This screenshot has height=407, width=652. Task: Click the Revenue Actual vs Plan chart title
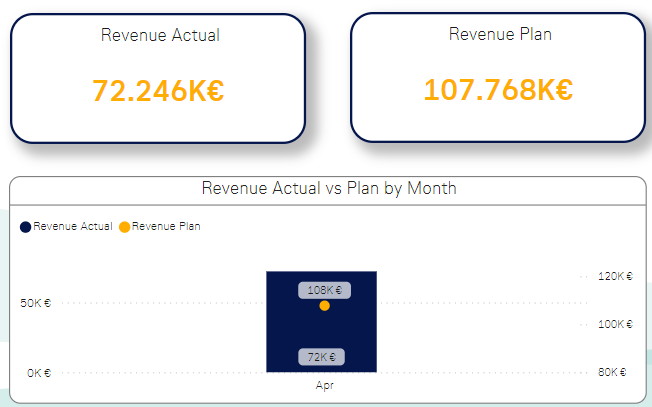(329, 188)
